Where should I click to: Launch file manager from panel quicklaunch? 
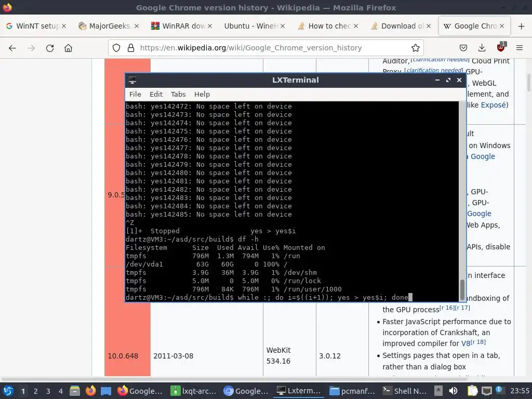pos(75,391)
